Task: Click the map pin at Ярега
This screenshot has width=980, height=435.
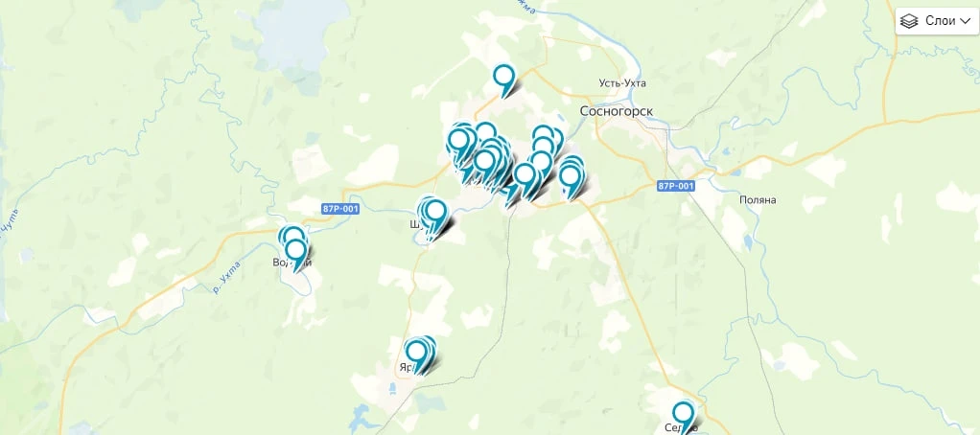Action: pyautogui.click(x=417, y=355)
